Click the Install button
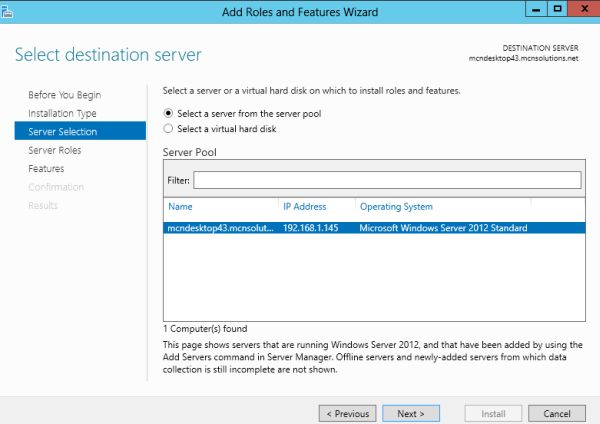This screenshot has height=424, width=600. (493, 413)
